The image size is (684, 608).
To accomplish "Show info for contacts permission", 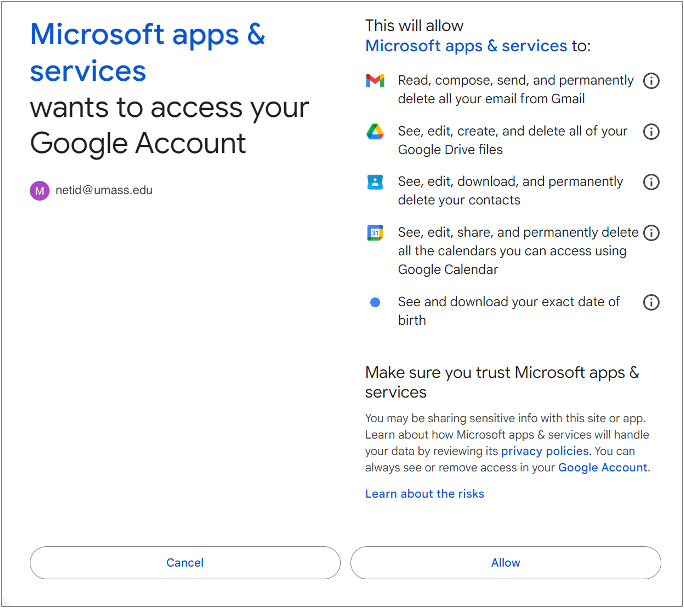I will tap(651, 182).
